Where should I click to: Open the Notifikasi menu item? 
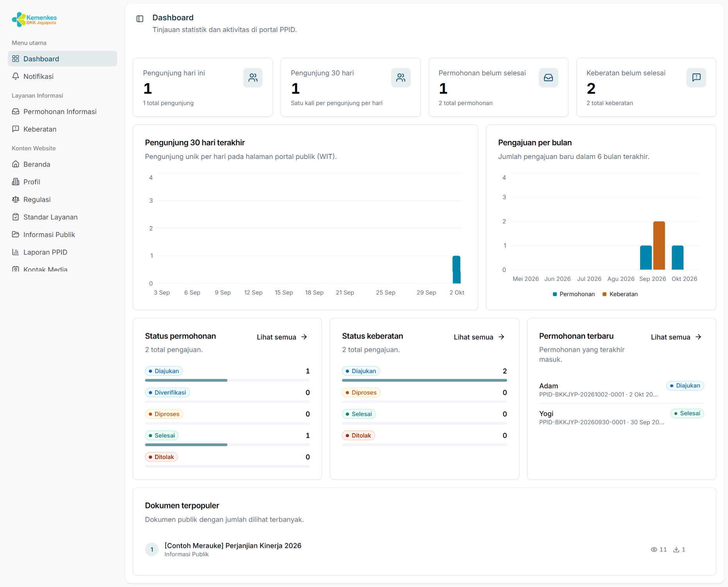[63, 76]
